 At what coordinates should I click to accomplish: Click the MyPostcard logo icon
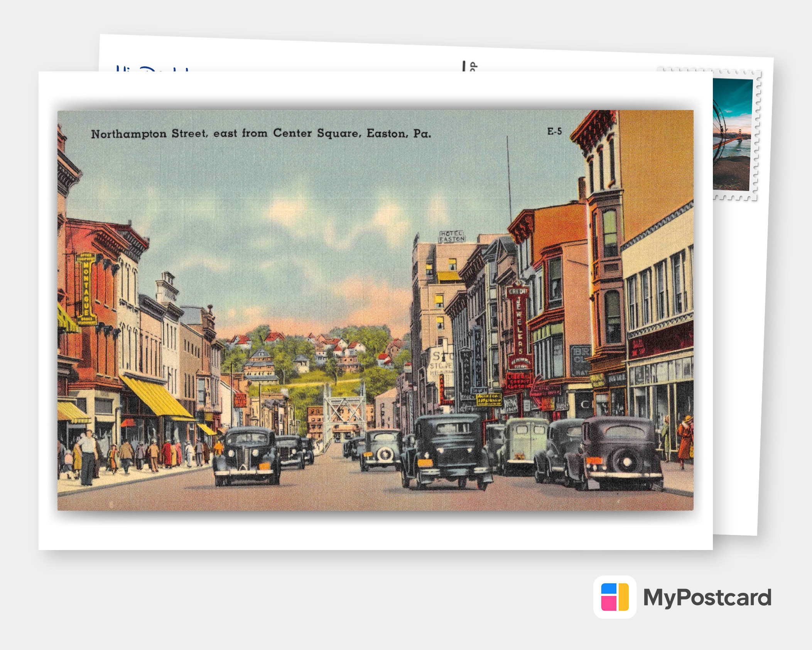click(x=615, y=597)
